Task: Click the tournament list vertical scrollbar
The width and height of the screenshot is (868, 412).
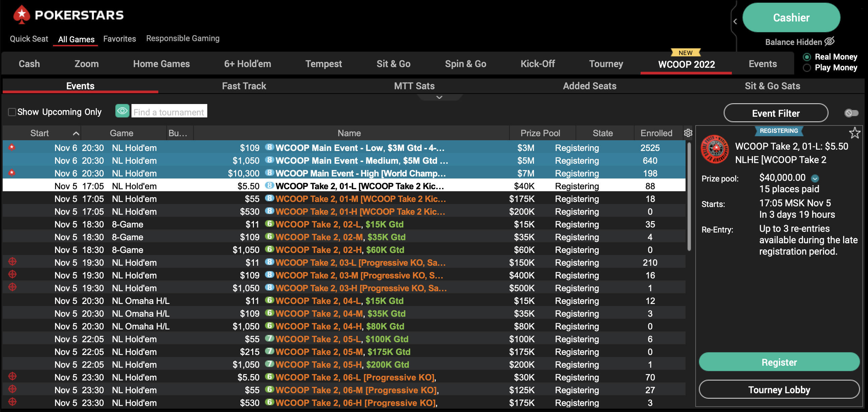Action: [x=689, y=197]
